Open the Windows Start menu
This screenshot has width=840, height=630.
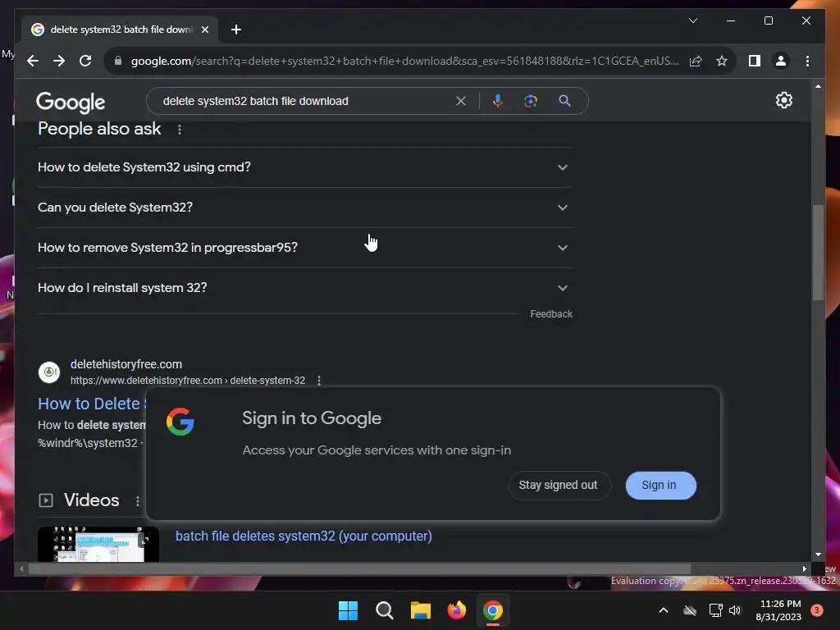point(348,610)
